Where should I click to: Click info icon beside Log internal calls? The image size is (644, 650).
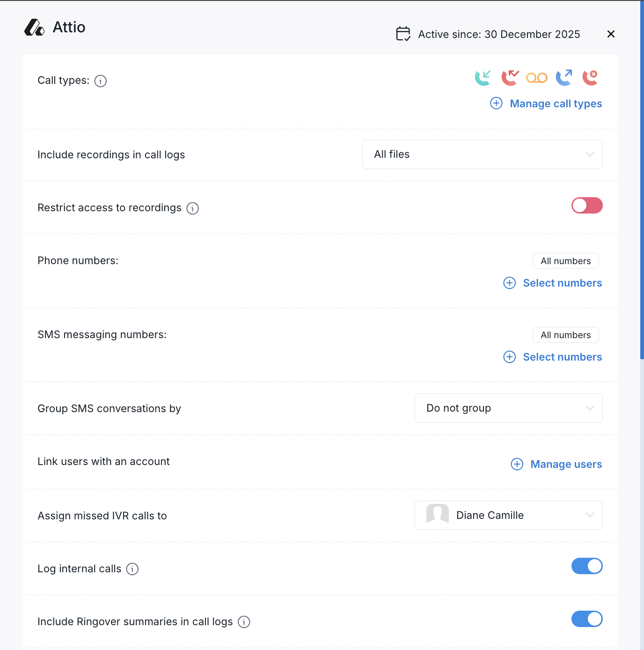(x=132, y=569)
